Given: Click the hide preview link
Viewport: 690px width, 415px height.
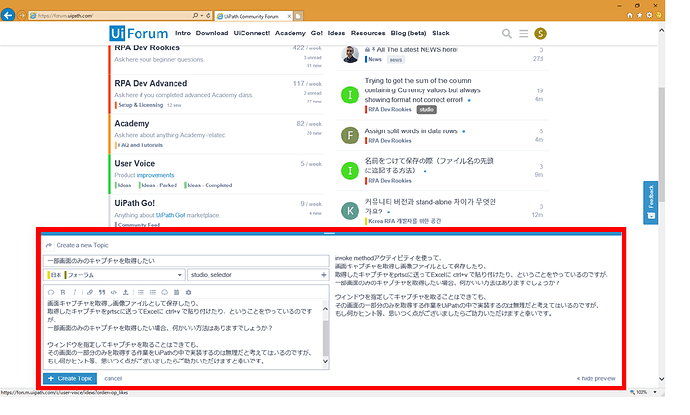Looking at the screenshot, I should [x=596, y=378].
